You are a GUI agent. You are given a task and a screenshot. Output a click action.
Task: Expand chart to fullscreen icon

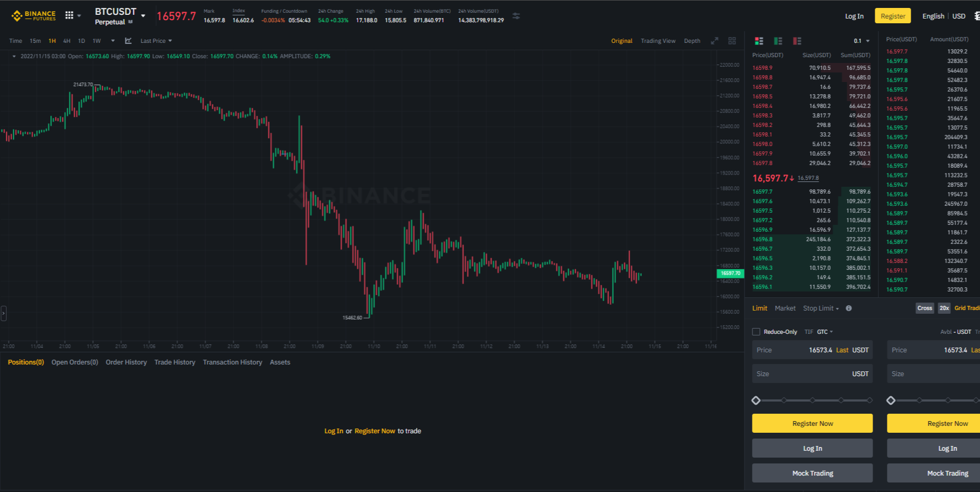pyautogui.click(x=714, y=41)
